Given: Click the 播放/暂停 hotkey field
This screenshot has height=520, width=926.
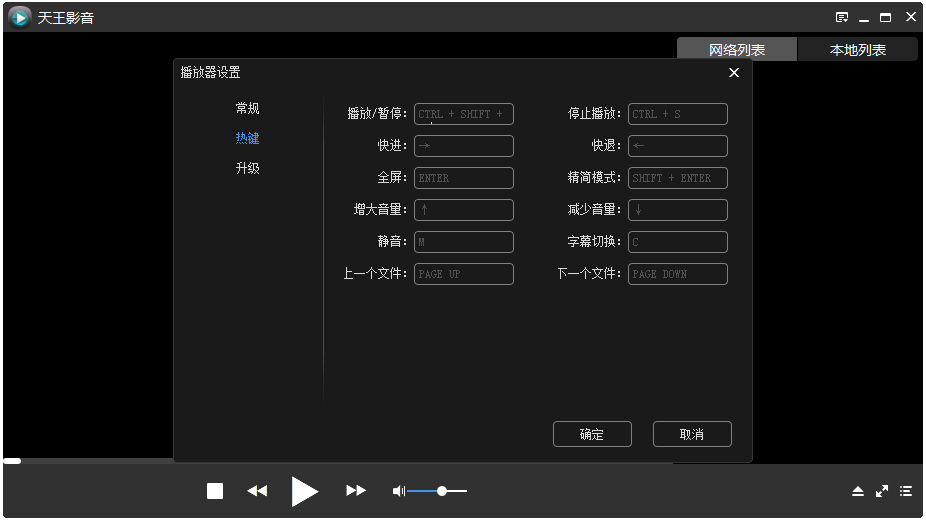Looking at the screenshot, I should point(464,114).
